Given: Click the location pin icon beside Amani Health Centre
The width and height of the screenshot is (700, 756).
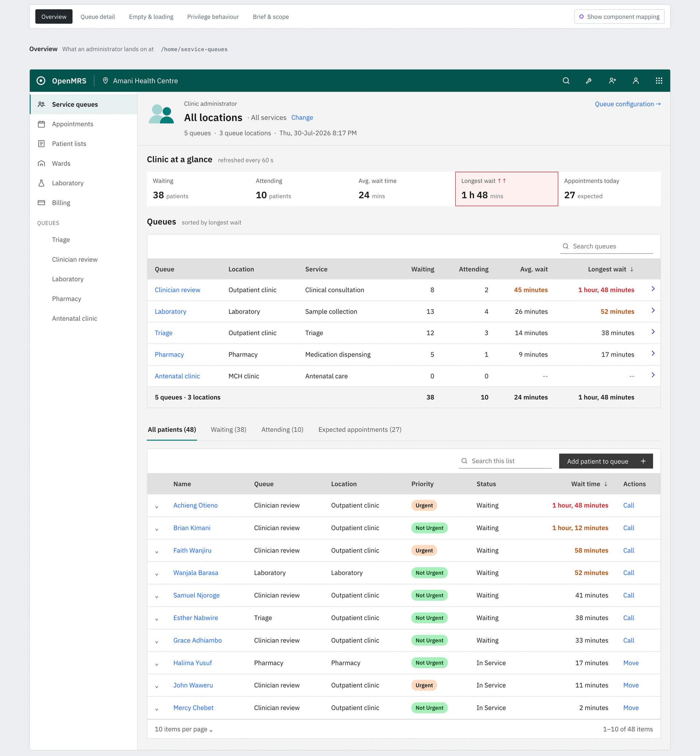Looking at the screenshot, I should point(105,81).
